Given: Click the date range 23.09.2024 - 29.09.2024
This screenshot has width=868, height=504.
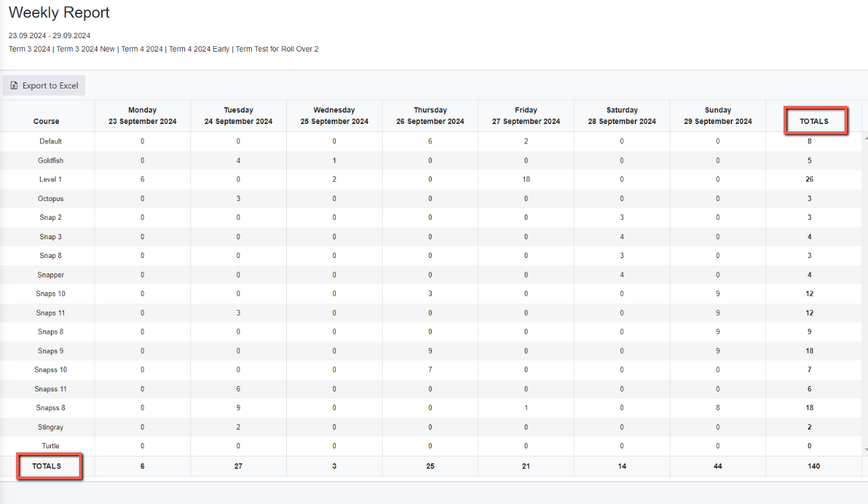Looking at the screenshot, I should (x=50, y=36).
